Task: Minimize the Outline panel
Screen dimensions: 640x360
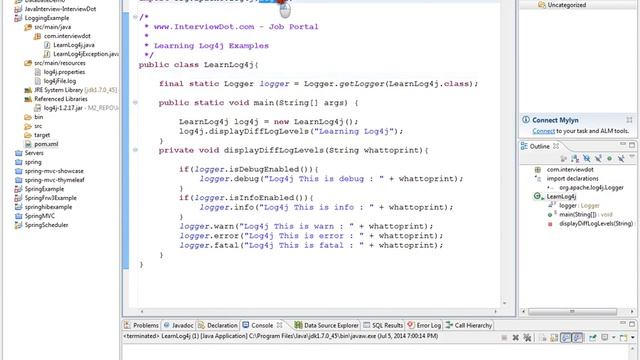Action: pyautogui.click(x=623, y=144)
